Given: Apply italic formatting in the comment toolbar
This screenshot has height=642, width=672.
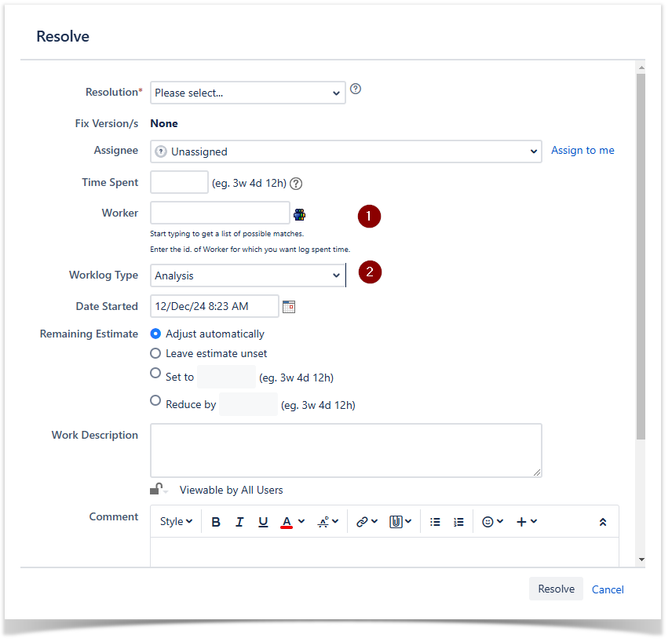Looking at the screenshot, I should coord(239,522).
